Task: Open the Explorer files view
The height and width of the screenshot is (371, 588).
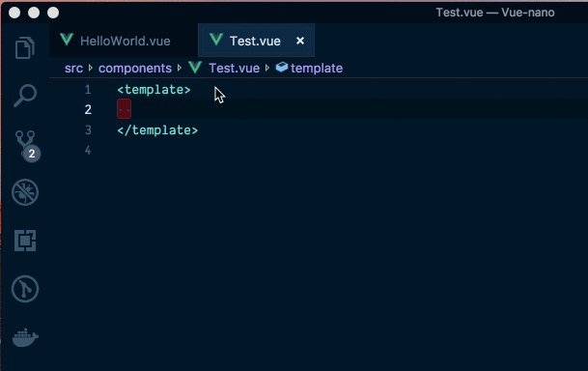Action: click(x=25, y=47)
